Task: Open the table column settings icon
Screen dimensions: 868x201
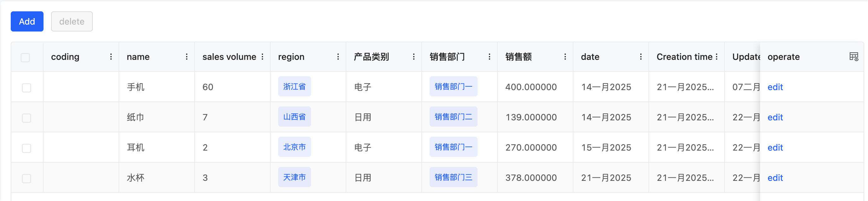Action: click(853, 57)
